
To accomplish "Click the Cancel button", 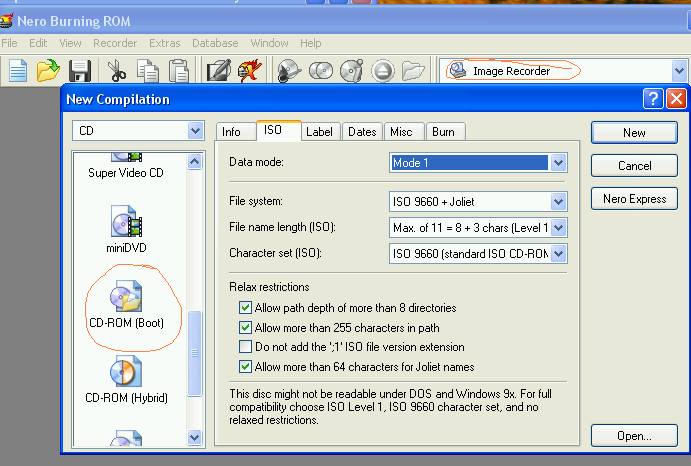I will point(634,166).
